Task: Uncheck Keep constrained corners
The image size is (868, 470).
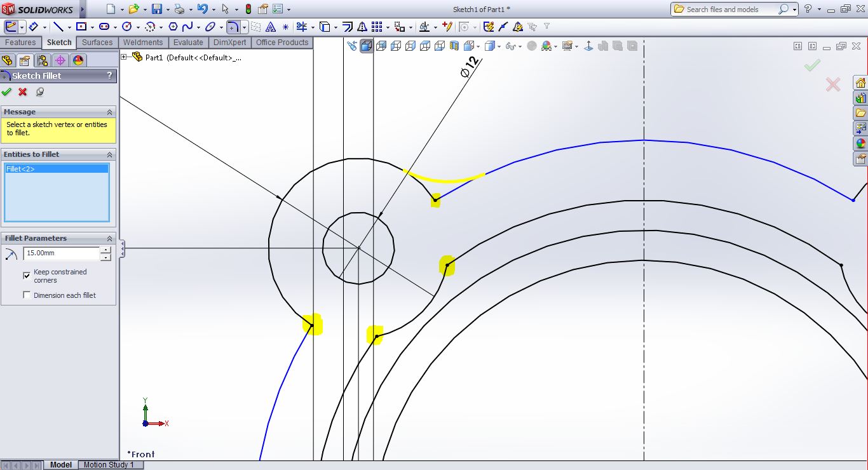Action: coord(27,276)
